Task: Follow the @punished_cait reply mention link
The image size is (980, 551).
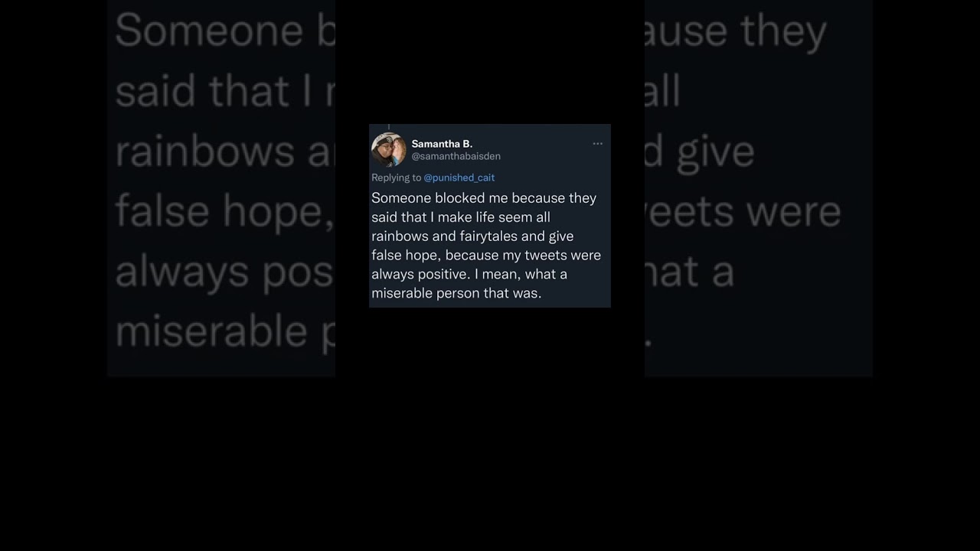Action: 459,178
